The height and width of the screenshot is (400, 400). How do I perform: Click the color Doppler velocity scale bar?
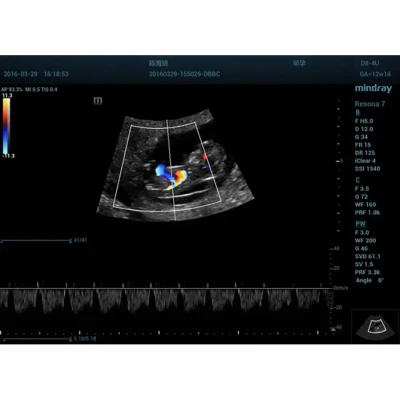[7, 126]
